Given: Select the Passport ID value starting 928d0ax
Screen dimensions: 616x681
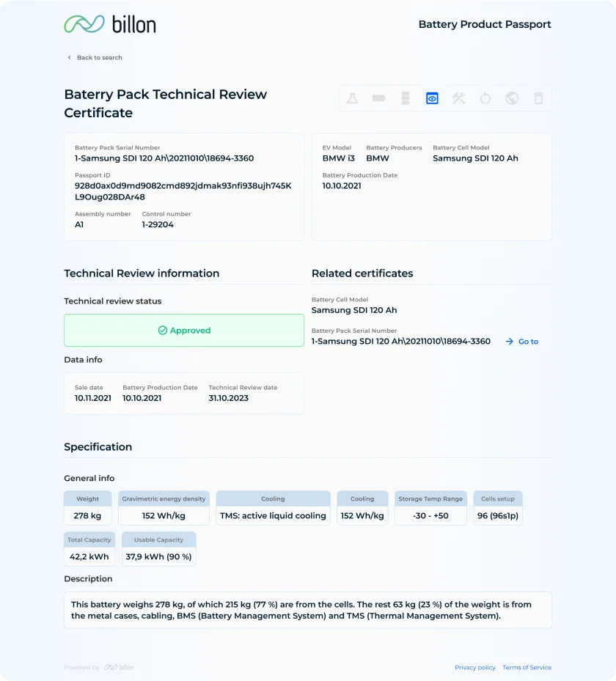Looking at the screenshot, I should click(x=183, y=191).
